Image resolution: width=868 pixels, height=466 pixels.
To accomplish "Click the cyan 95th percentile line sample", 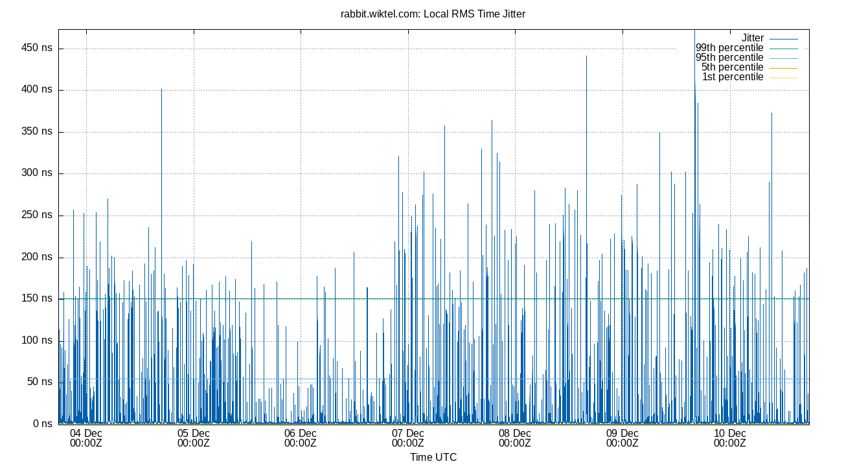I will click(784, 57).
